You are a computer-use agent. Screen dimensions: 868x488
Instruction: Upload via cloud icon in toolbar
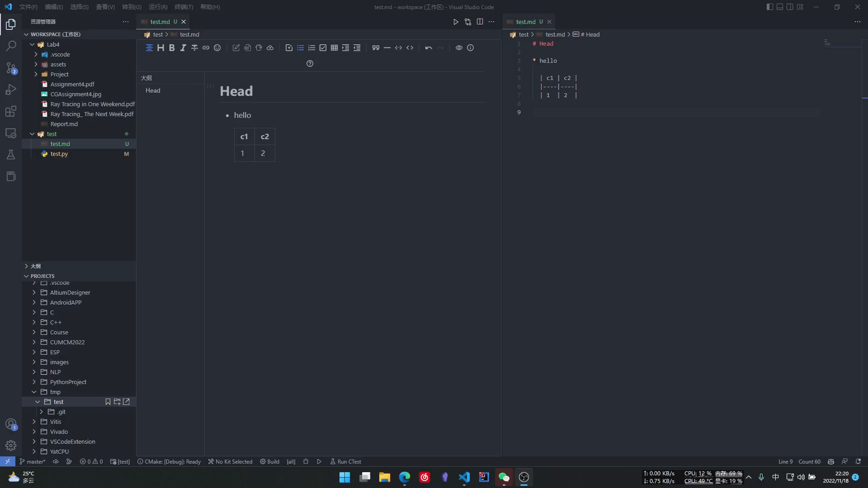(270, 48)
